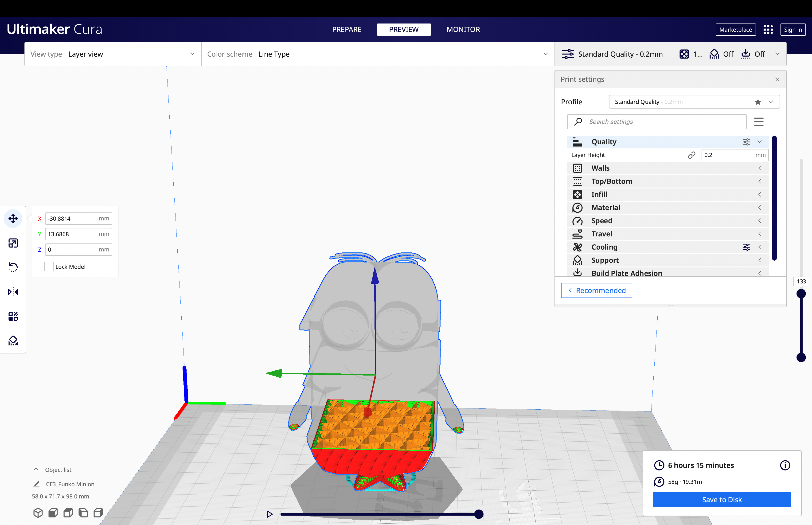Select the Rotate tool icon
812x525 pixels.
(x=13, y=267)
